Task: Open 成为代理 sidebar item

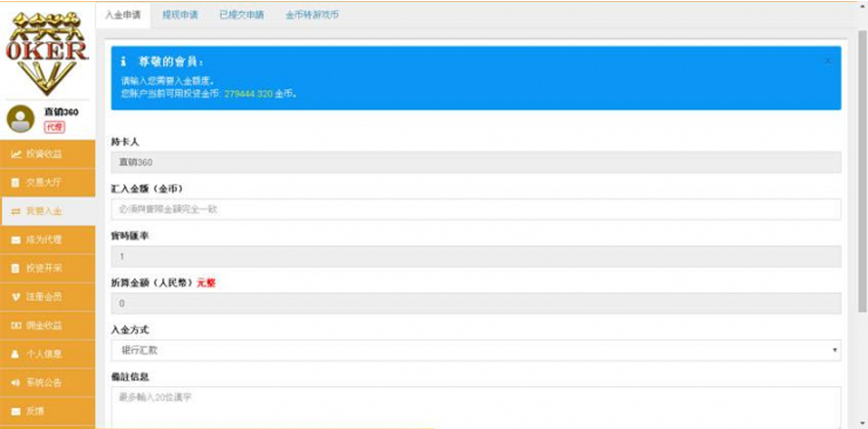Action: [48, 240]
